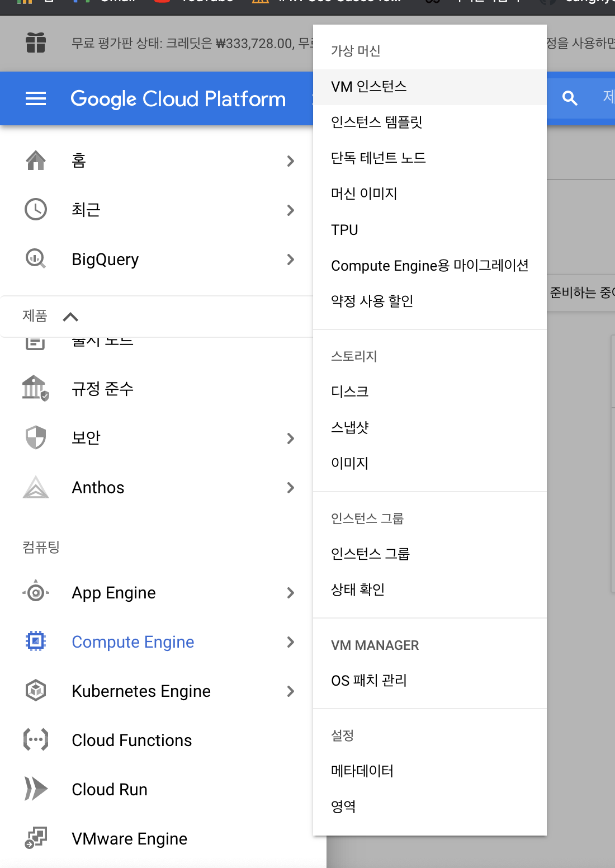Open 디스크 under 스토리지
Screen dimensions: 615x868
coord(430,391)
